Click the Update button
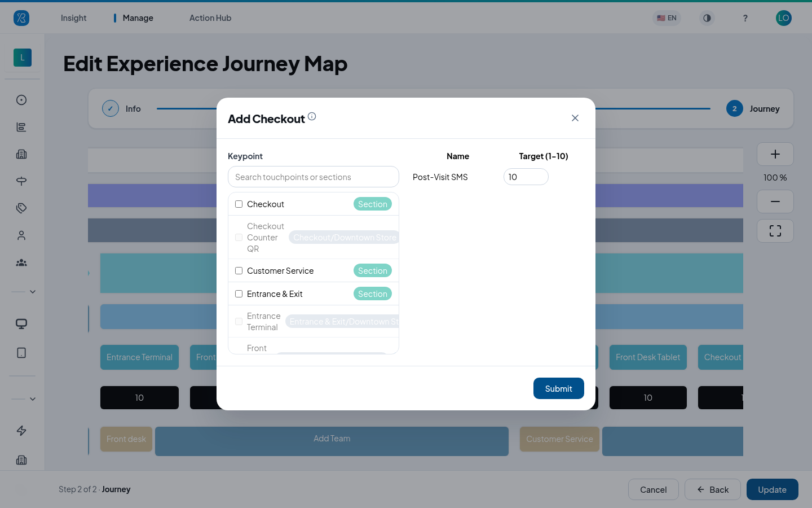The height and width of the screenshot is (508, 812). [773, 489]
